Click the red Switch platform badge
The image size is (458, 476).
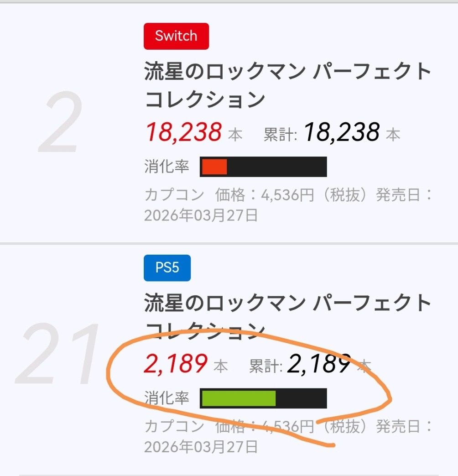click(176, 36)
